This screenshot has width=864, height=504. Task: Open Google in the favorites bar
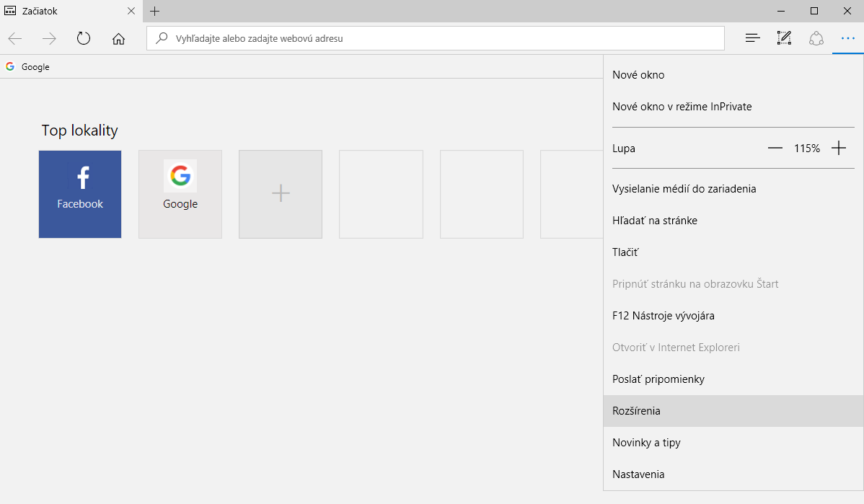coord(27,66)
